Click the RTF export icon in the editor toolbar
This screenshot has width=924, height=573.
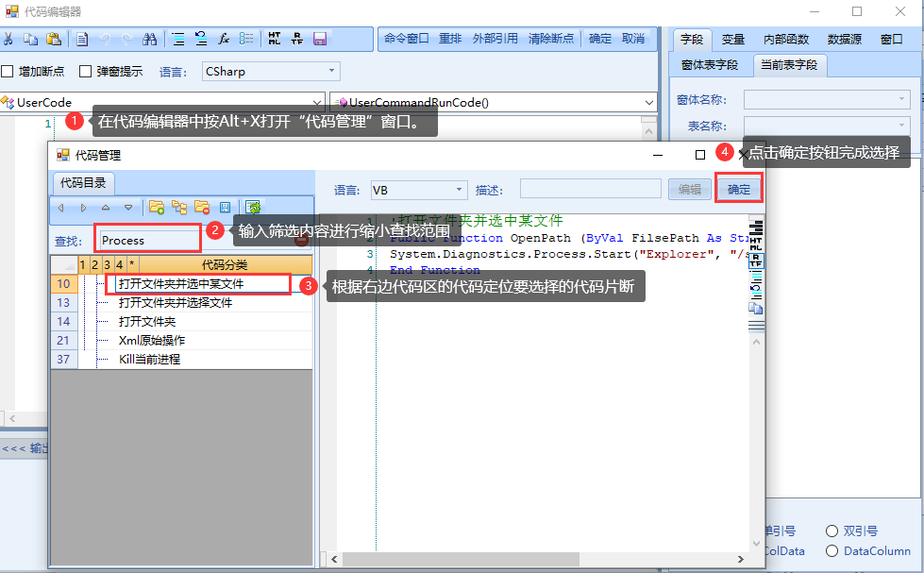[x=297, y=39]
